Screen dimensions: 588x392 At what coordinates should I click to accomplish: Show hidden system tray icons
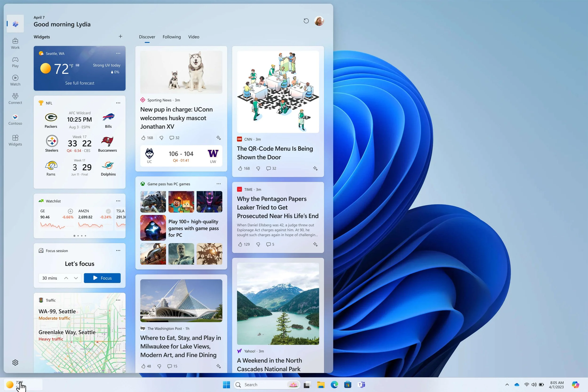click(507, 384)
